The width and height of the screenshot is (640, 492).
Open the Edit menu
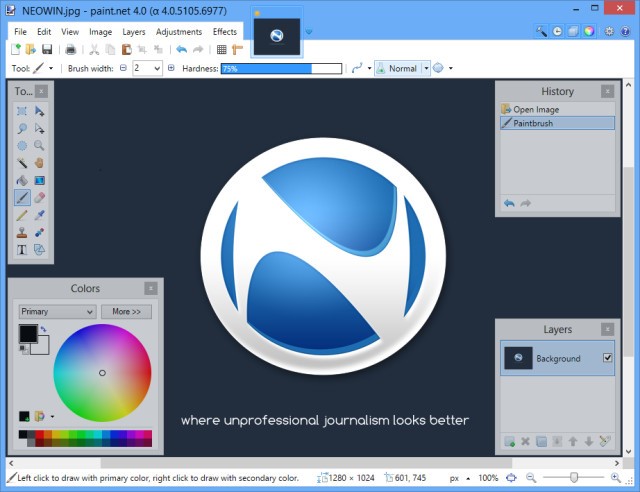pyautogui.click(x=44, y=32)
